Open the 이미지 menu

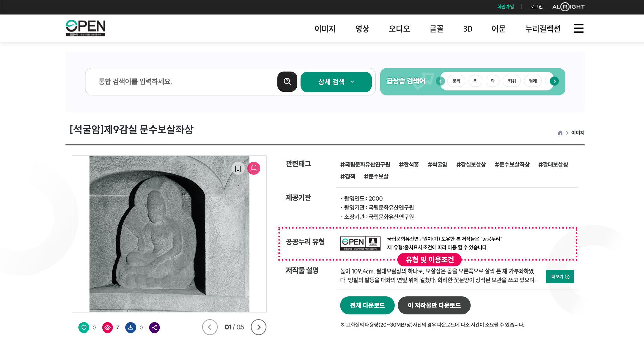coord(325,29)
